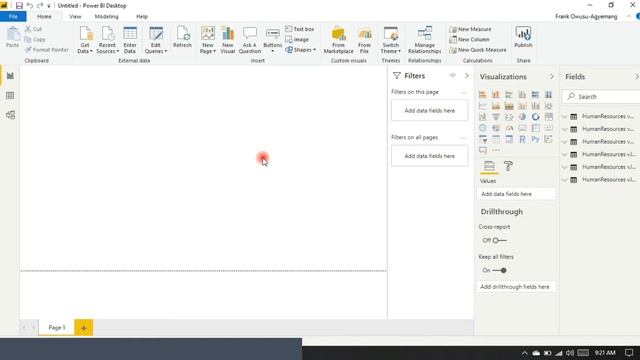Click the Undo arrow in title bar
The image size is (640, 360).
(29, 6)
